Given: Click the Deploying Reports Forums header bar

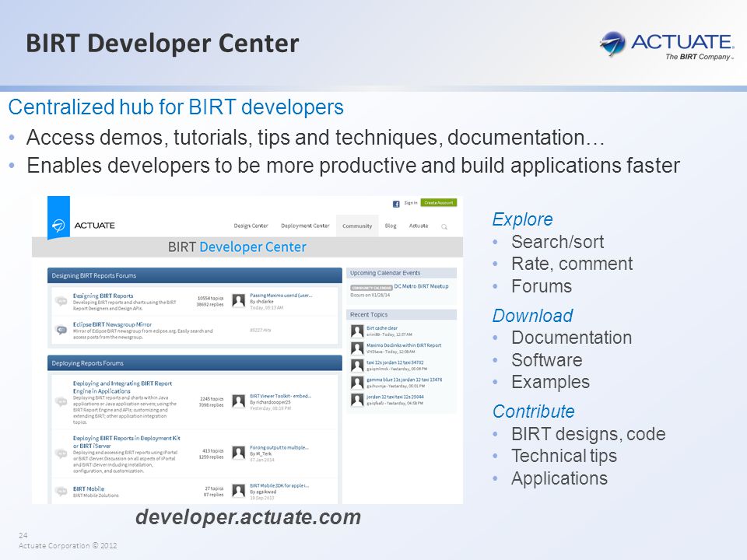Looking at the screenshot, I should [x=195, y=363].
